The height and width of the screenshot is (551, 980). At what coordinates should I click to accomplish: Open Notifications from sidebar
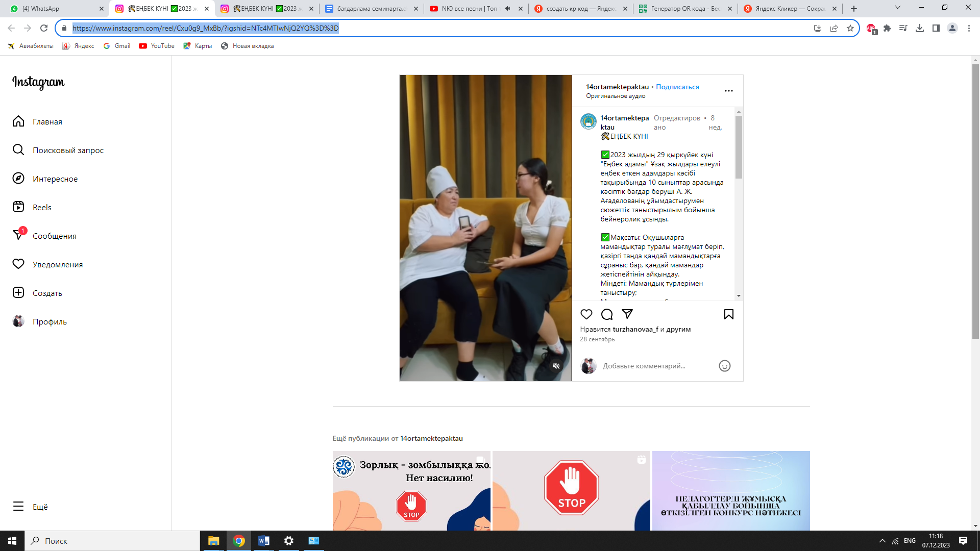coord(57,264)
